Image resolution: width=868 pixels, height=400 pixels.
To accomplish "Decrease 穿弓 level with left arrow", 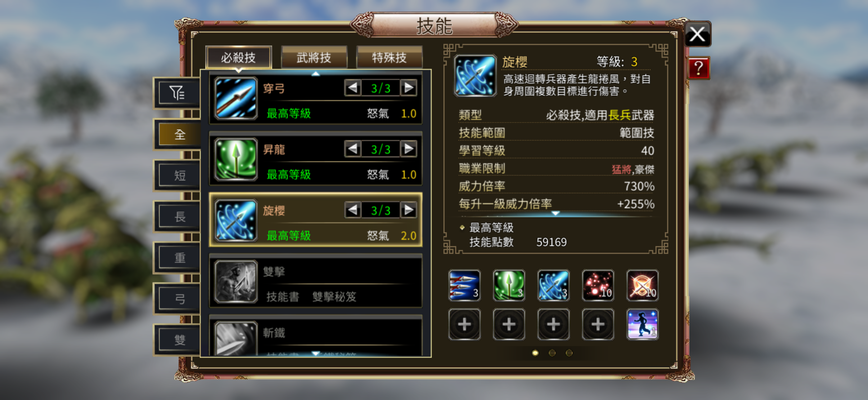I will [352, 88].
